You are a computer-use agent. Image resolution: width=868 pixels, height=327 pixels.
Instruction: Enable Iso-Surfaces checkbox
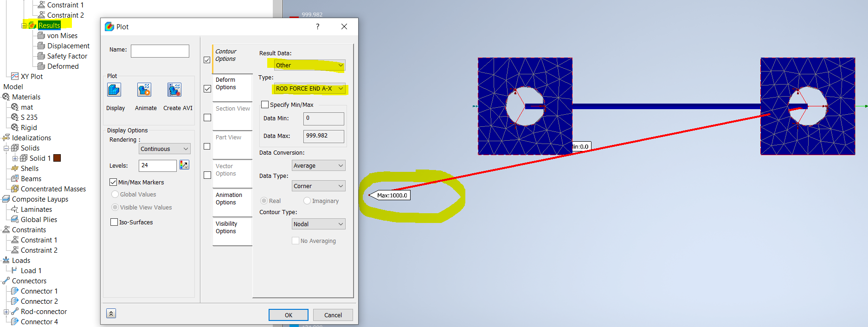coord(114,222)
